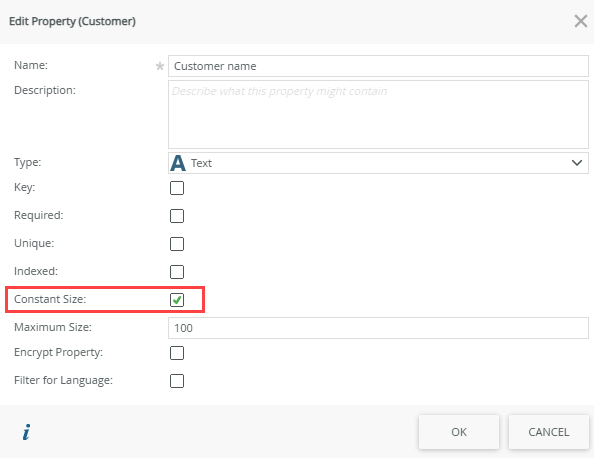Click the CANCEL button

click(549, 432)
